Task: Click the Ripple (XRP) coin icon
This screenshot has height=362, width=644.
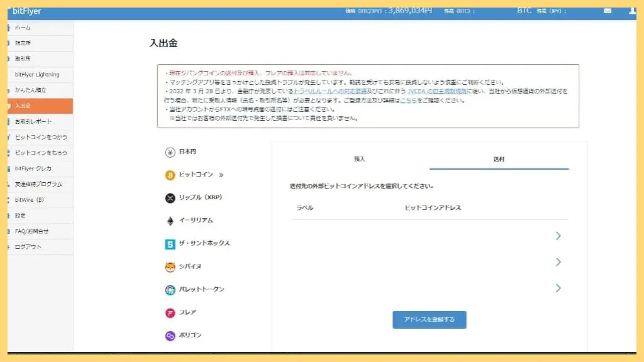Action: (x=170, y=197)
